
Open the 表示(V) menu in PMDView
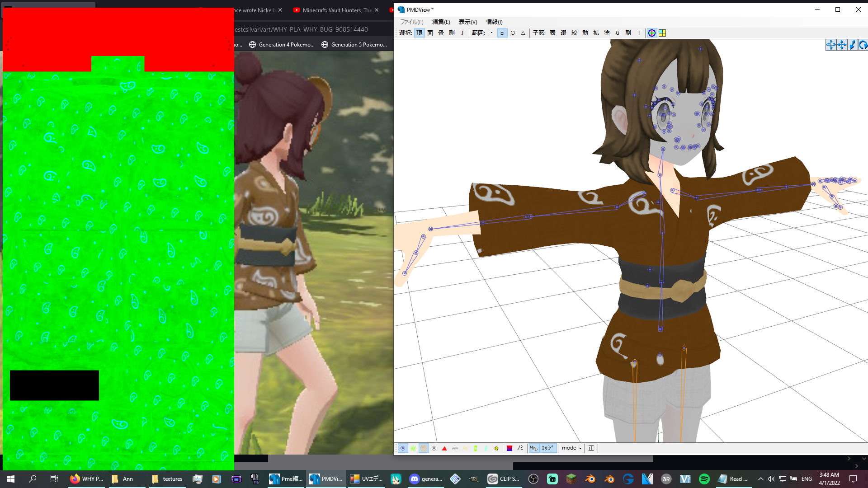[468, 22]
